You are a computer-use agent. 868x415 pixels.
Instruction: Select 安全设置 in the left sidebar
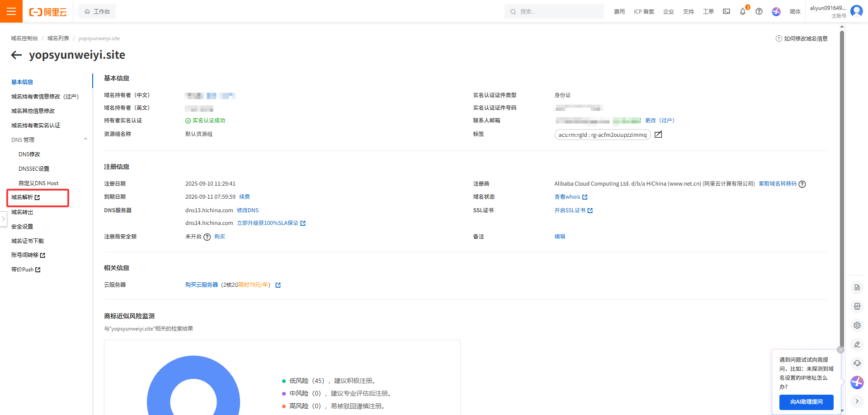click(x=22, y=227)
